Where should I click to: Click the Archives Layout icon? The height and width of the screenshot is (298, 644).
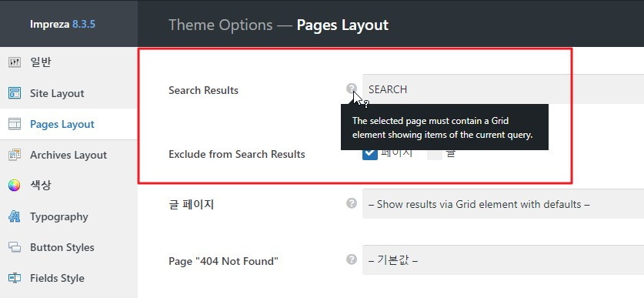click(15, 155)
